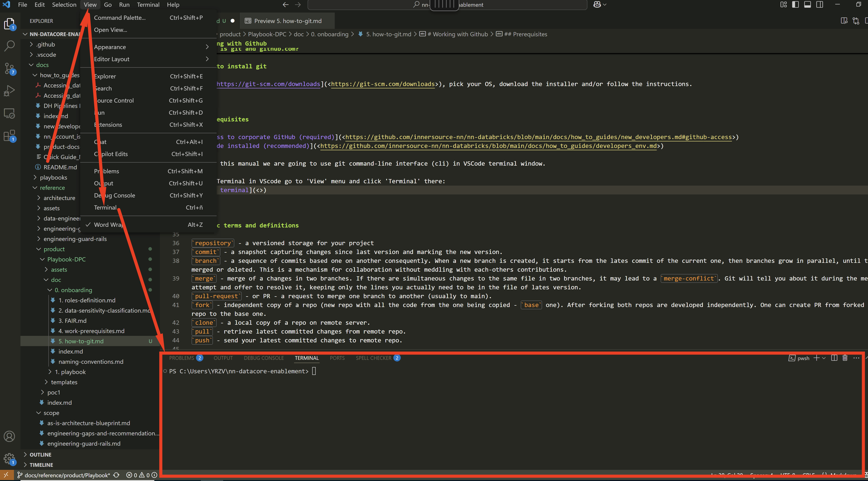868x481 pixels.
Task: Follow the https://git-scm.com/downloads link in the editor
Action: coord(383,84)
